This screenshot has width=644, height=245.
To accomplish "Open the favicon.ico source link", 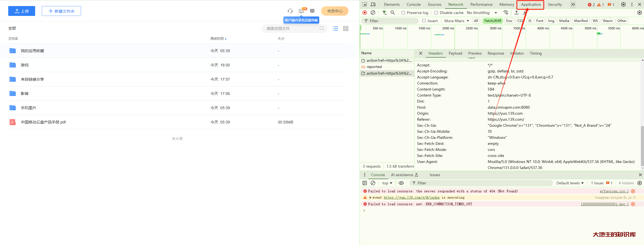I will tap(614, 191).
